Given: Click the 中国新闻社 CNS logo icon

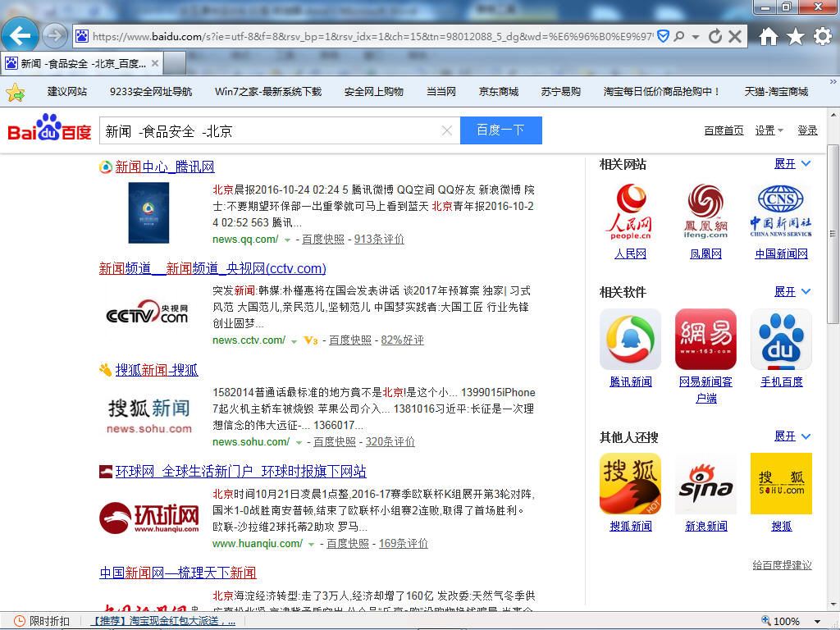Looking at the screenshot, I should pos(781,212).
